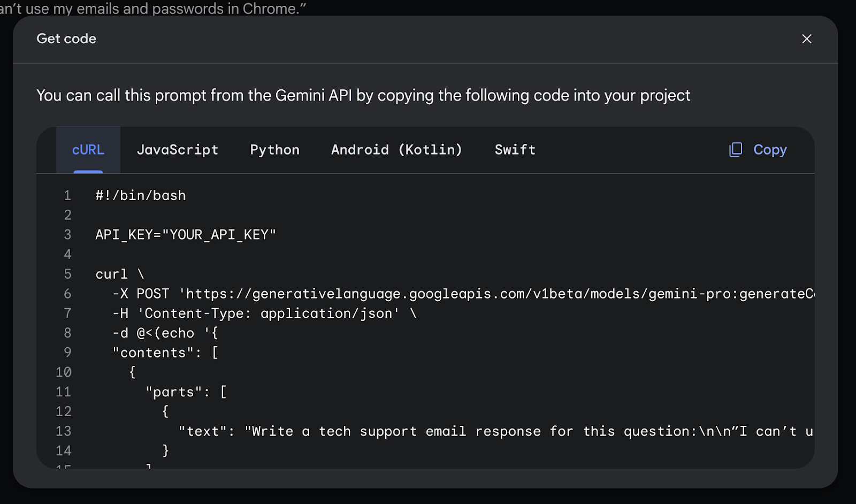Screen dimensions: 856x504
Task: Open the Python code tab
Action: (274, 150)
